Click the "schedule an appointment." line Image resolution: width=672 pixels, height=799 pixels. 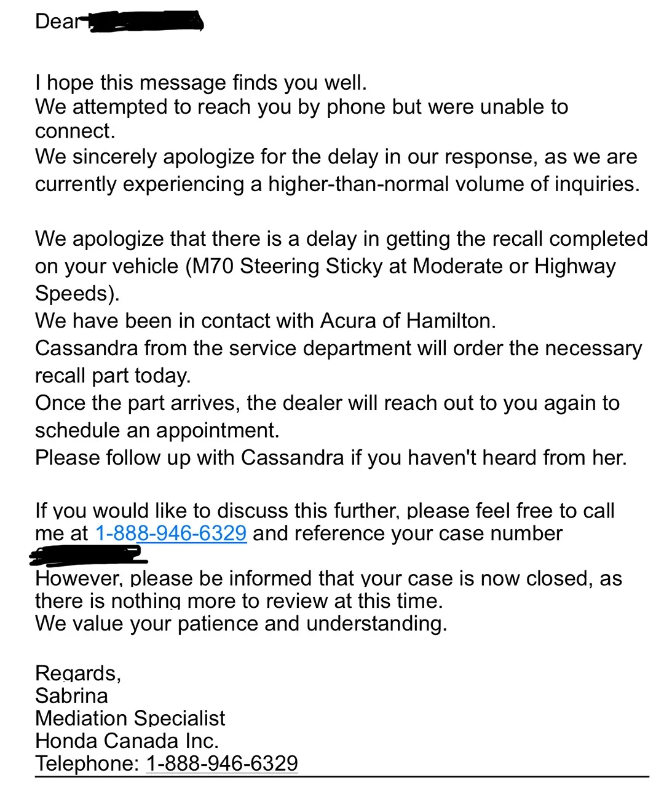(157, 430)
